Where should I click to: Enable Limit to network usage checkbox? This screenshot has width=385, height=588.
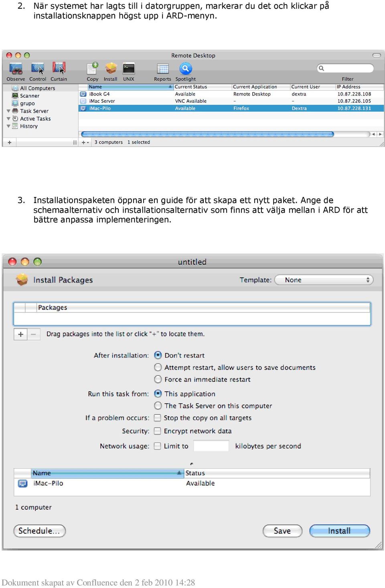[x=158, y=446]
